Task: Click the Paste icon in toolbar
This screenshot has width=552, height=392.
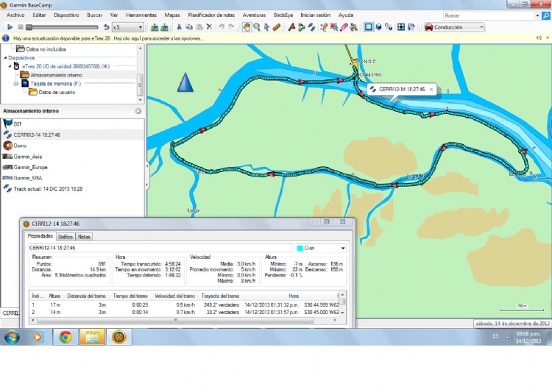Action: click(199, 27)
